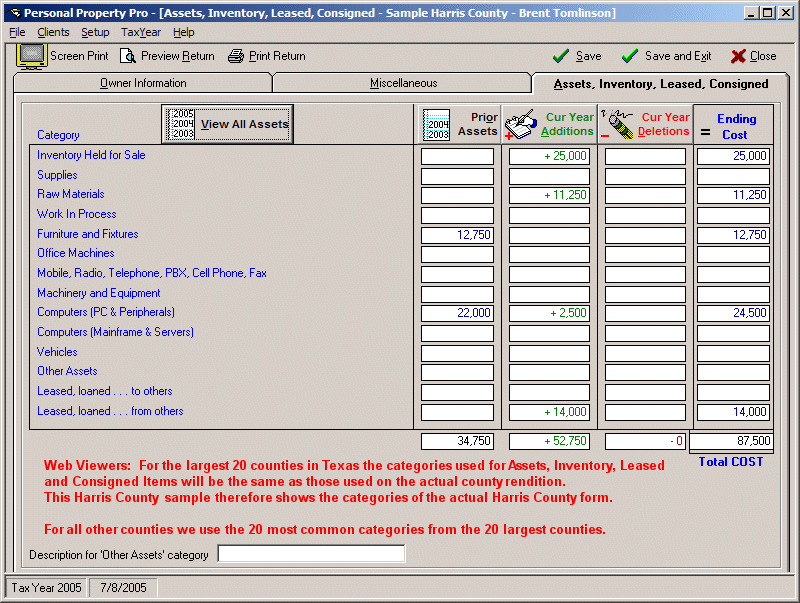Click Computers PC ending cost 24,500

coord(733,313)
